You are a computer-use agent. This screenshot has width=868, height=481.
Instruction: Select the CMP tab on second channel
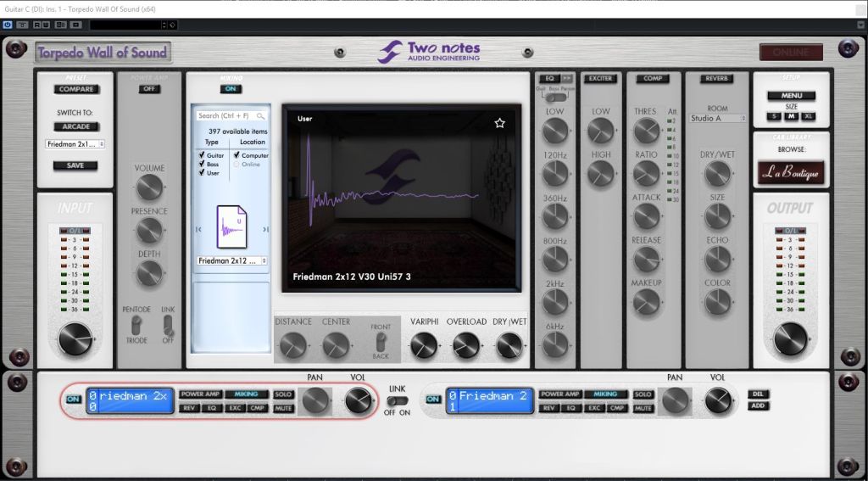coord(617,408)
